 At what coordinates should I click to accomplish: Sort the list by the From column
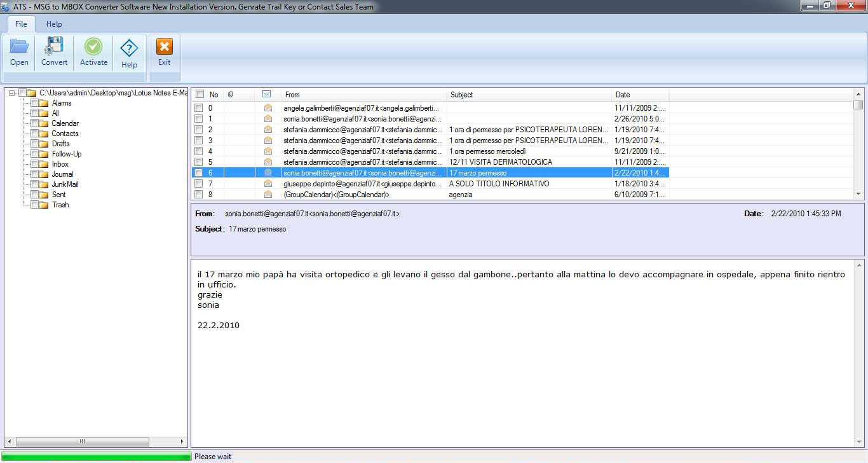point(364,94)
